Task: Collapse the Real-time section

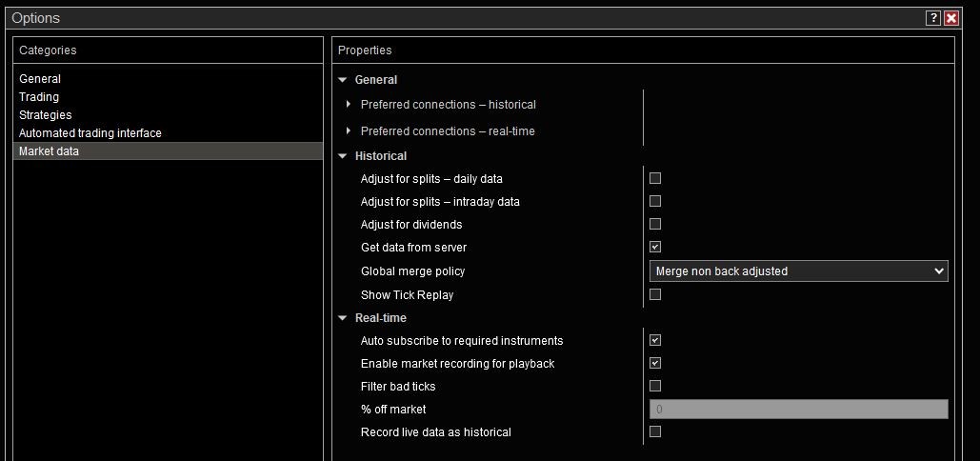Action: pos(343,318)
